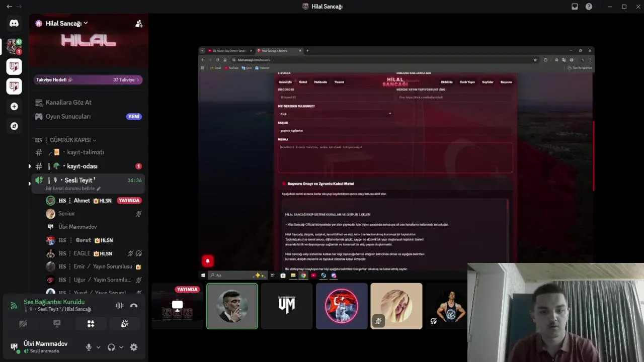
Task: Go back with the left arrow
Action: [9, 7]
